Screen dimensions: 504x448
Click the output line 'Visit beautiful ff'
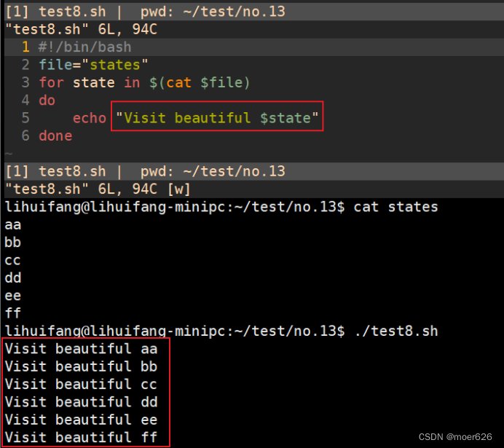(81, 437)
